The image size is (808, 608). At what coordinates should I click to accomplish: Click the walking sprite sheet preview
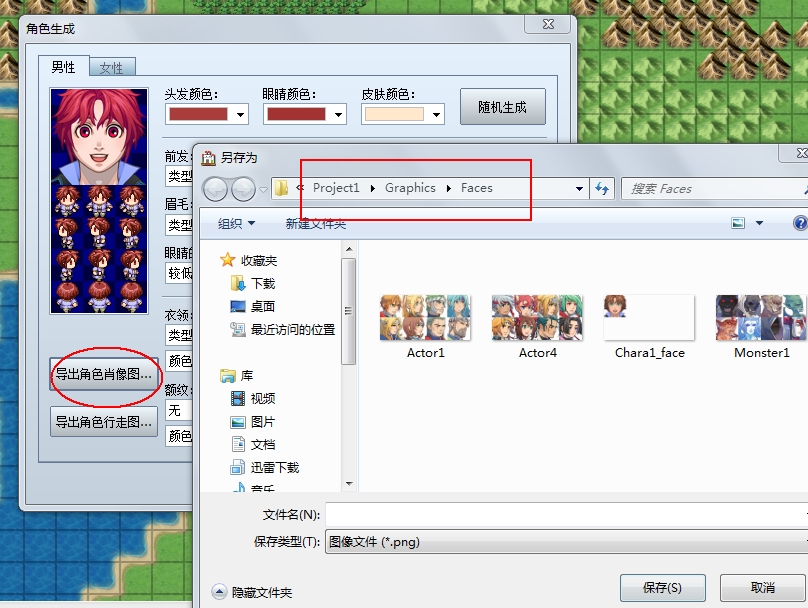click(99, 249)
